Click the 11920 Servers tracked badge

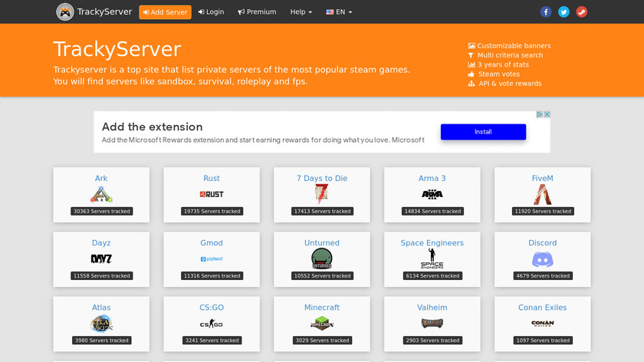pos(543,211)
